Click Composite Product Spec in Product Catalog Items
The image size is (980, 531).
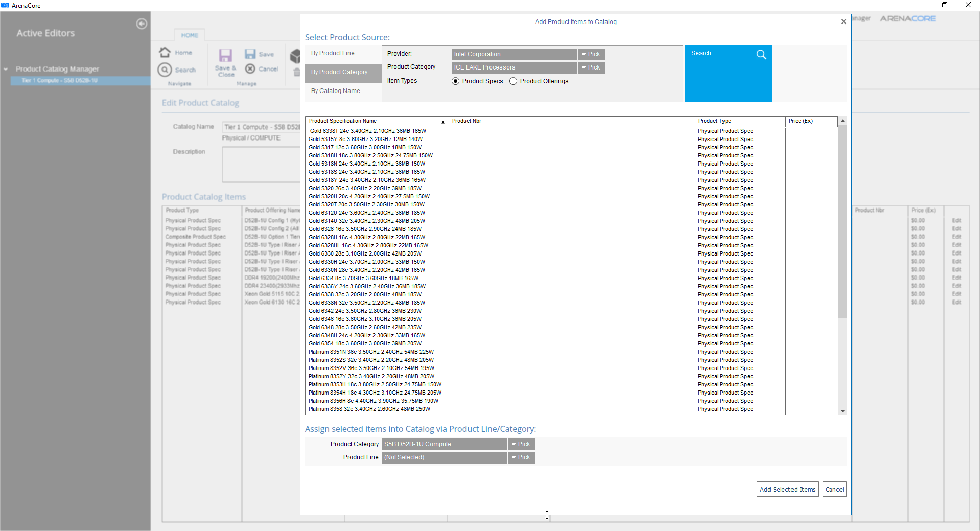196,237
